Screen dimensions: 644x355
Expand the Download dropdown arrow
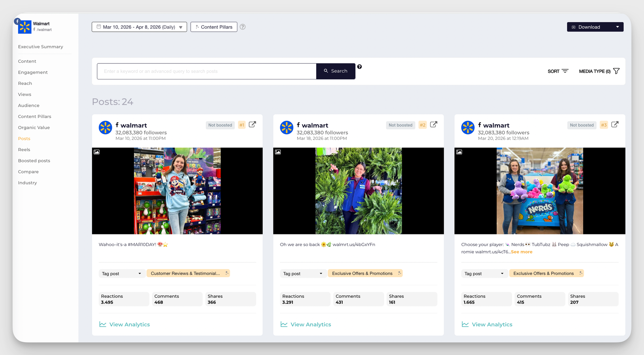pyautogui.click(x=617, y=27)
